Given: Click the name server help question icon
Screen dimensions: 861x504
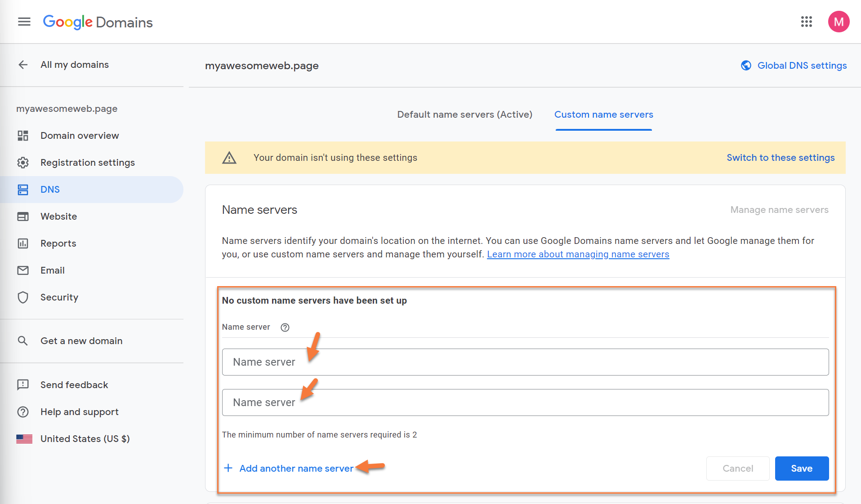Looking at the screenshot, I should [x=285, y=327].
